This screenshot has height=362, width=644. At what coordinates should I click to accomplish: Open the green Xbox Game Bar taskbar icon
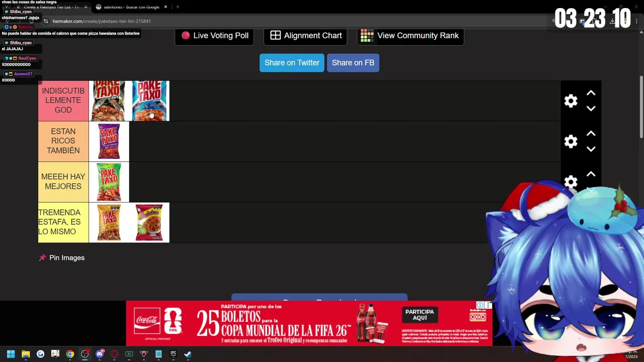coord(129,354)
